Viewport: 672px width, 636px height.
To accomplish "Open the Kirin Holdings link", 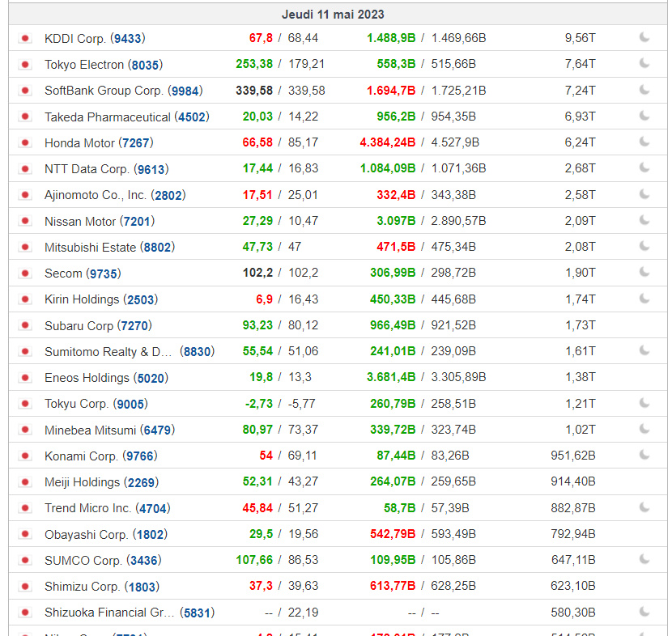I will coord(82,299).
